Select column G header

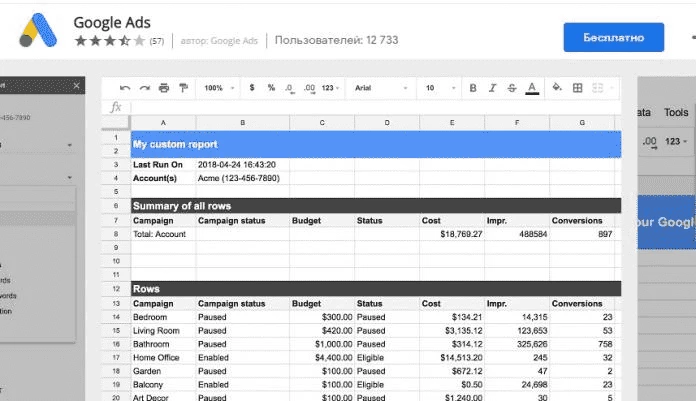pos(582,123)
